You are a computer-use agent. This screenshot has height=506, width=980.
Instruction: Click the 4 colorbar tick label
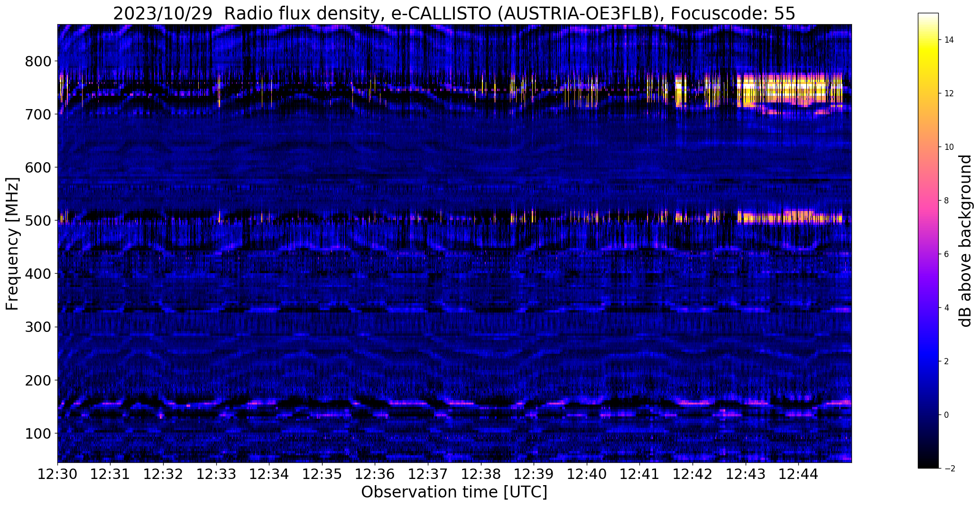947,308
